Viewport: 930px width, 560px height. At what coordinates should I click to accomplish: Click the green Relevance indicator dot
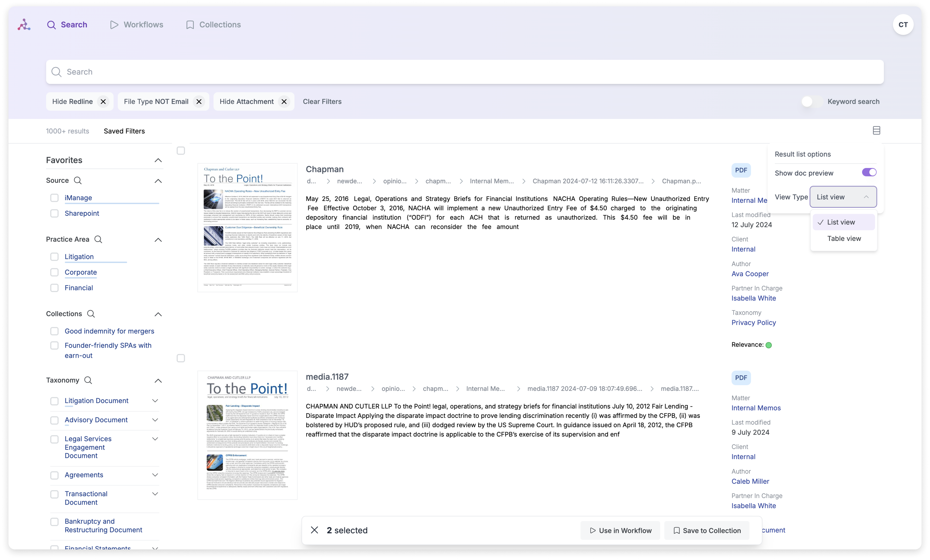[x=769, y=345]
